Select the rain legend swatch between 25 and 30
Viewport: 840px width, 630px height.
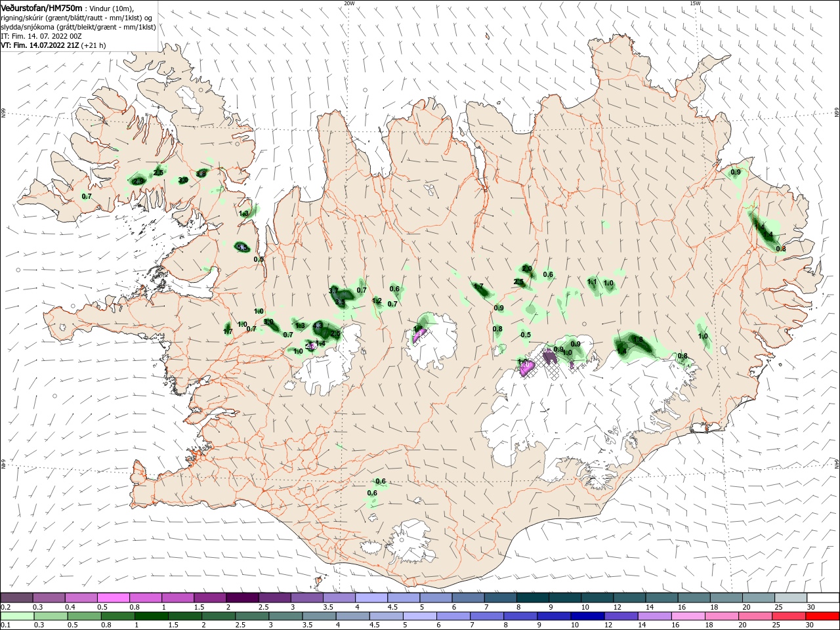[791, 616]
